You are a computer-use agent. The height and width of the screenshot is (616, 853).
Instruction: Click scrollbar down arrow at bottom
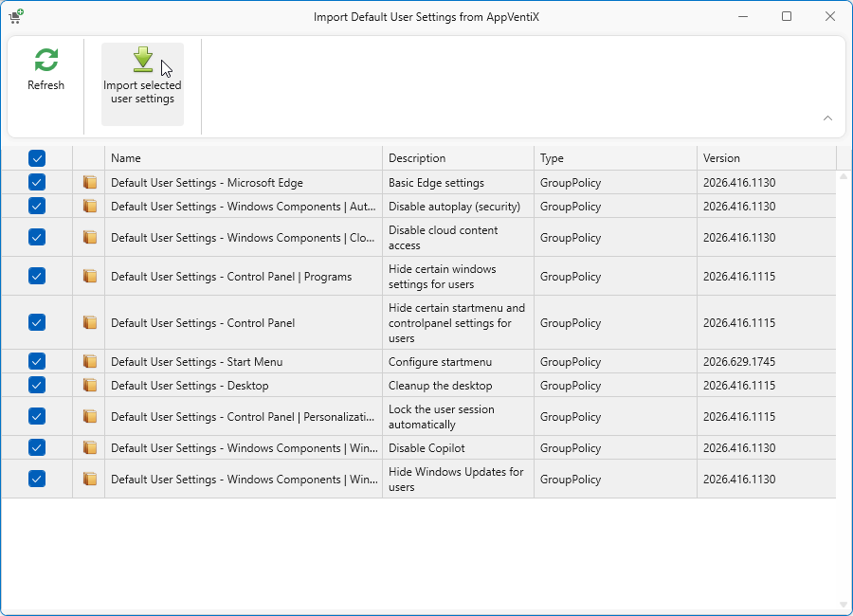844,606
